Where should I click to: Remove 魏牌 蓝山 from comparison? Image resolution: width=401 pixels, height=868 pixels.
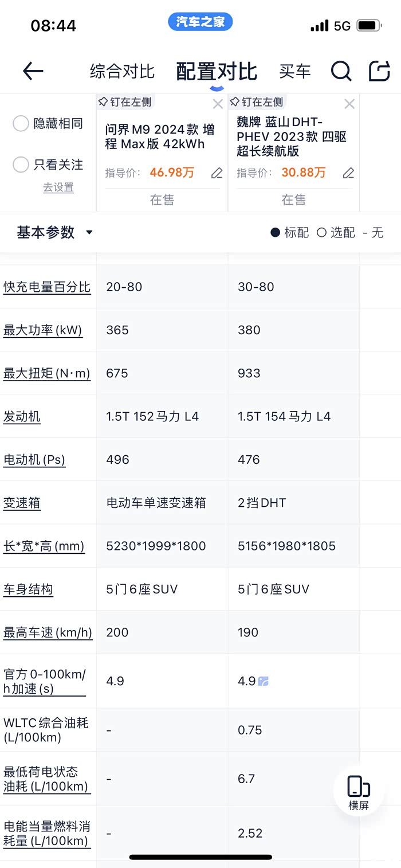click(x=349, y=104)
